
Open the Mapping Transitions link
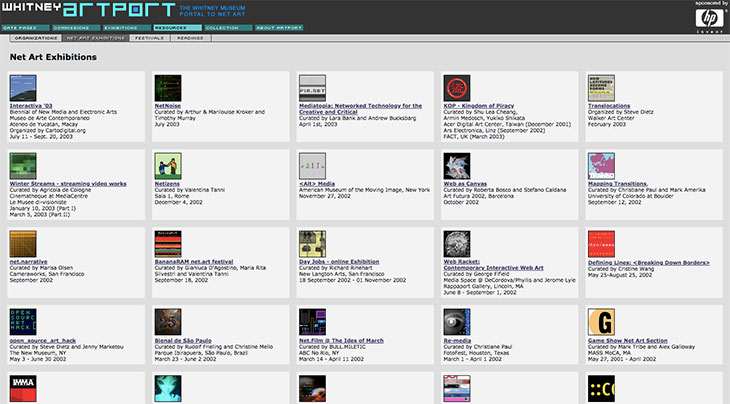pyautogui.click(x=618, y=184)
